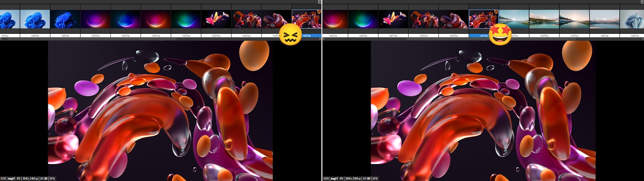Select img22.jpg thumbnail in left filmstrip
This screenshot has width=644, height=181.
tap(156, 19)
